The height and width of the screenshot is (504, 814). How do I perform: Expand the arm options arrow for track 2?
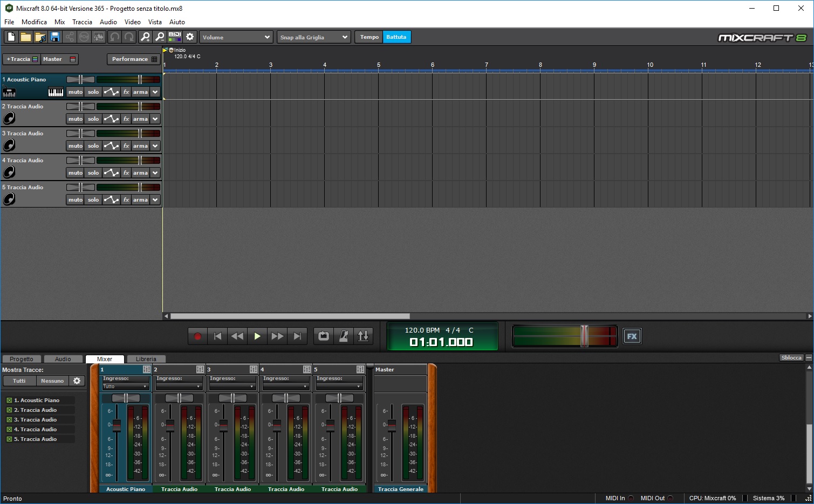155,119
